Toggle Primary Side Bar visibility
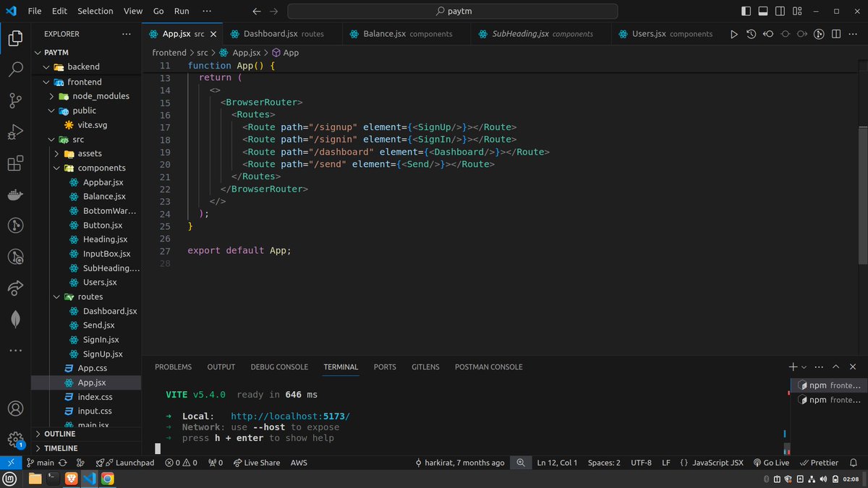This screenshot has height=488, width=868. pos(746,11)
